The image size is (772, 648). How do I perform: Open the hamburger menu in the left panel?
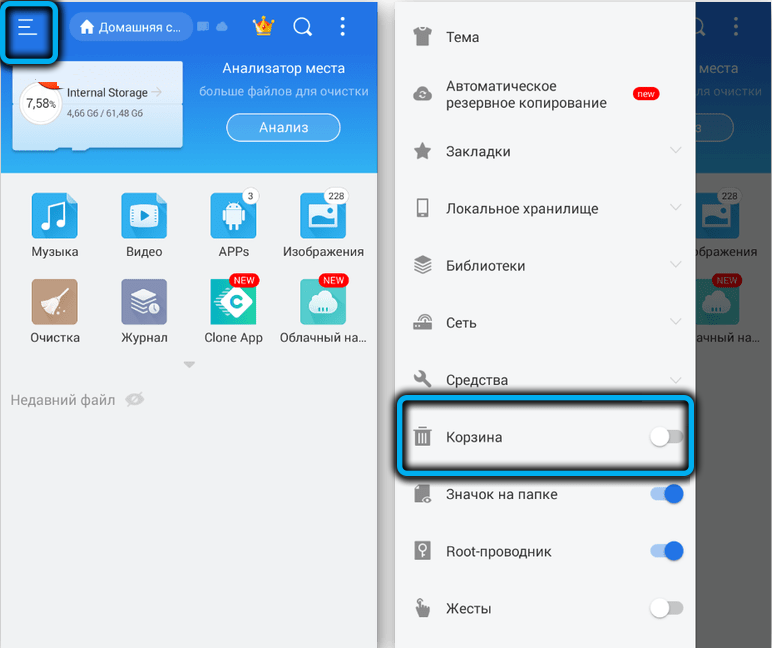(27, 27)
